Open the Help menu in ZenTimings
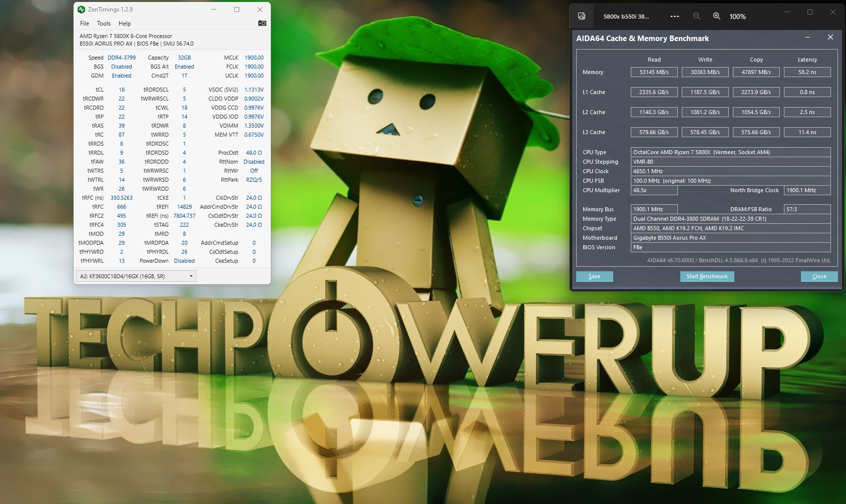The image size is (846, 504). 125,24
